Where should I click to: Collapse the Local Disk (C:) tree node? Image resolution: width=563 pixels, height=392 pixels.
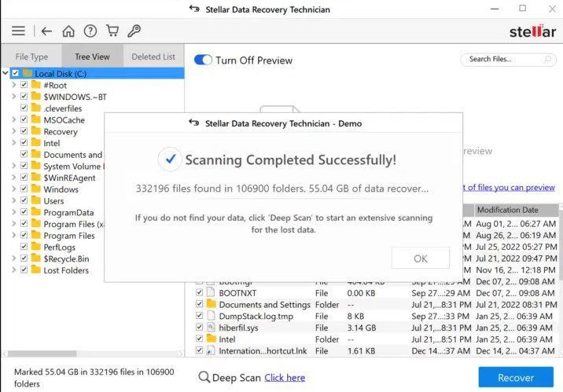point(6,74)
